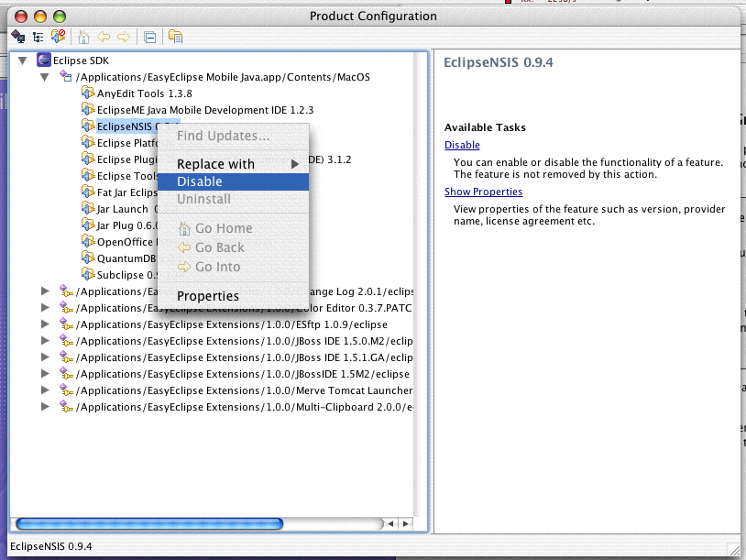Toggle the show disabled features icon

pos(57,37)
